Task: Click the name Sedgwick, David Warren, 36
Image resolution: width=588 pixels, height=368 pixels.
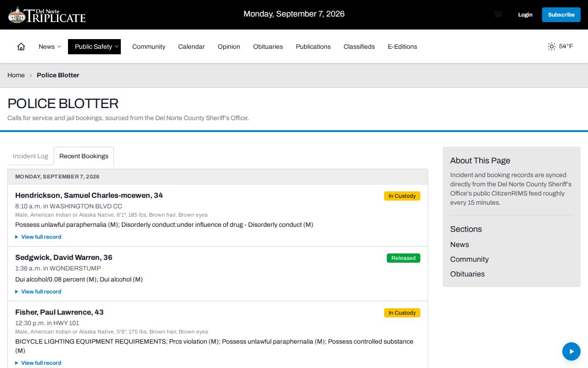Action: click(64, 258)
